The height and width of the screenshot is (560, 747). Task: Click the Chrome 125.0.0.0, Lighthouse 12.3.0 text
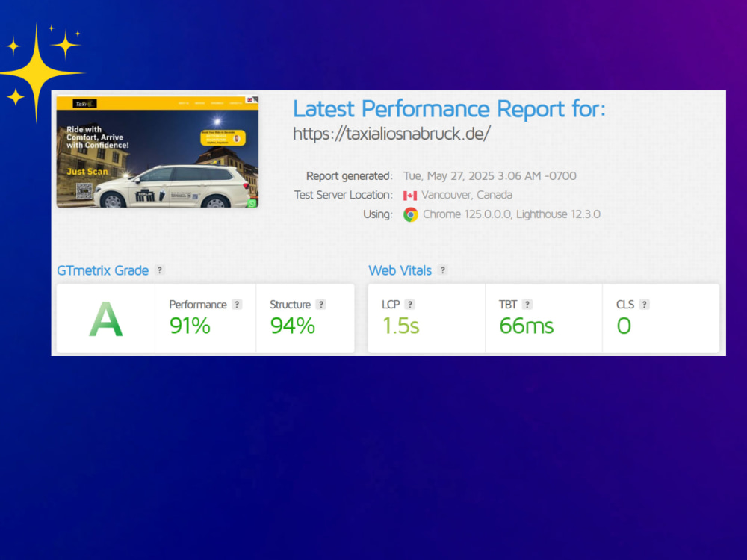coord(512,214)
